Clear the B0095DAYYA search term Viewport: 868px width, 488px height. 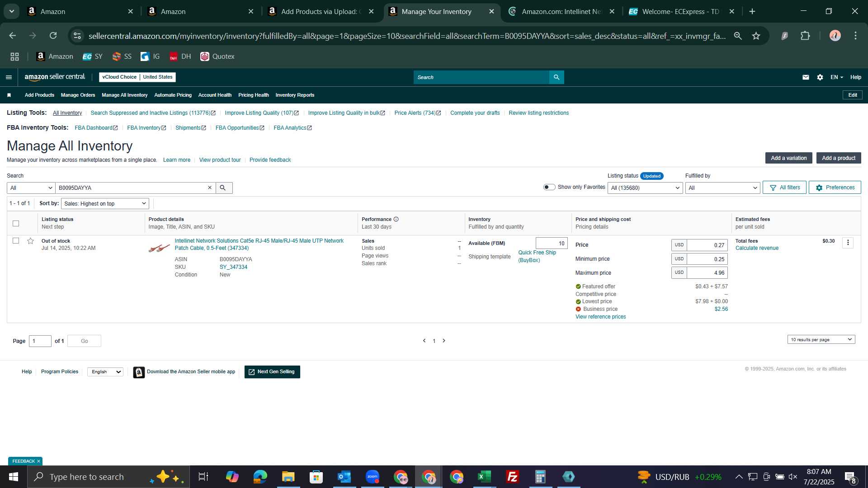click(x=210, y=188)
